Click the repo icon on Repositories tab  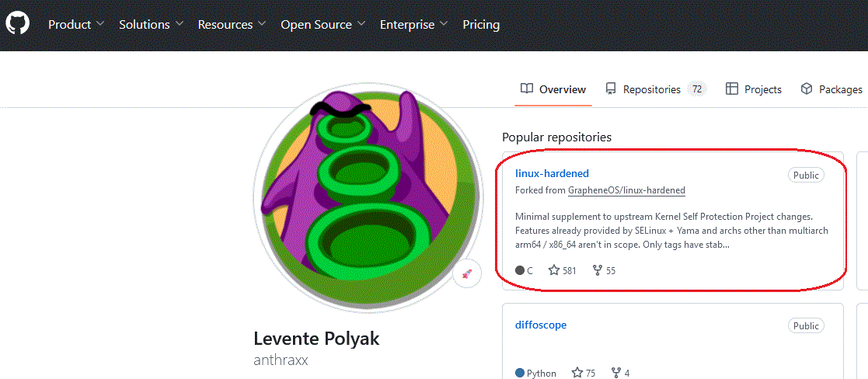point(611,89)
